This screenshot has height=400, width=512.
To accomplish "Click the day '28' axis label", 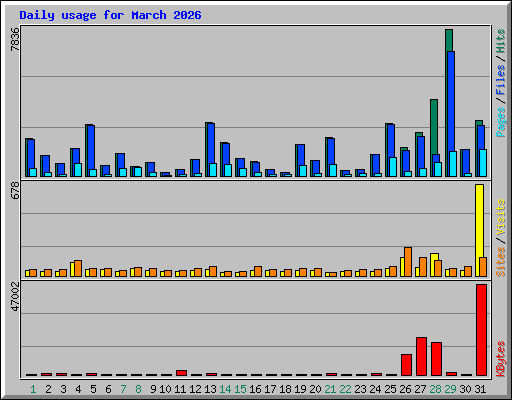I will (435, 389).
